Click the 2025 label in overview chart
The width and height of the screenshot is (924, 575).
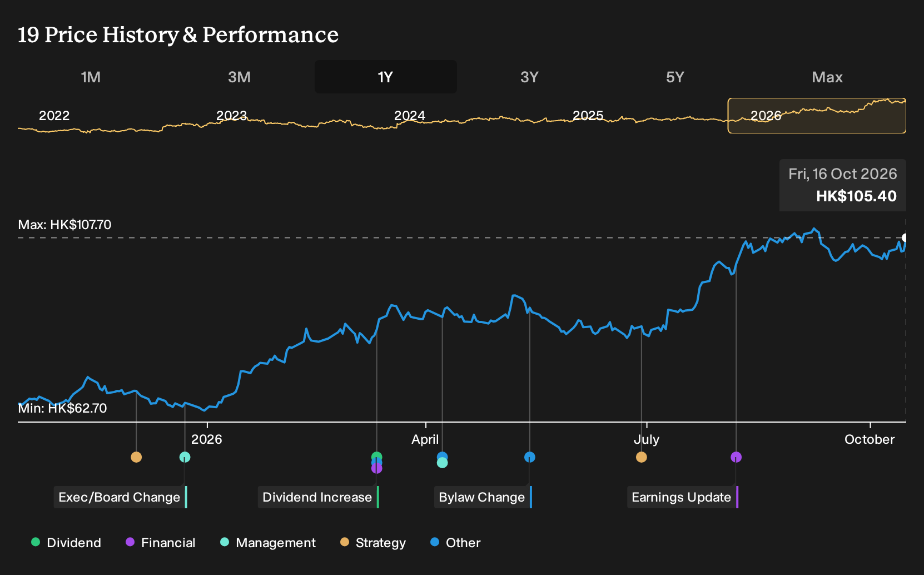click(588, 116)
